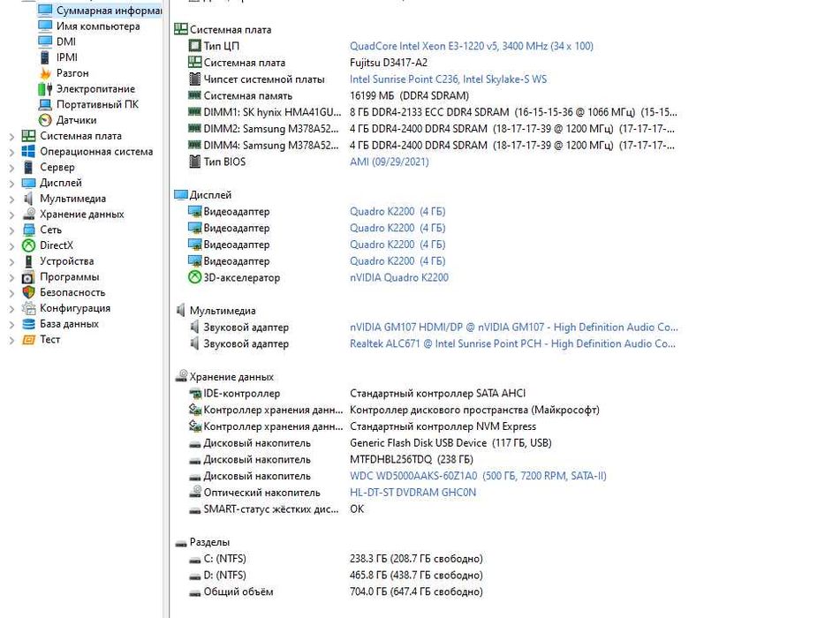Open the Разгон flame icon
This screenshot has height=618, width=840.
pos(45,72)
